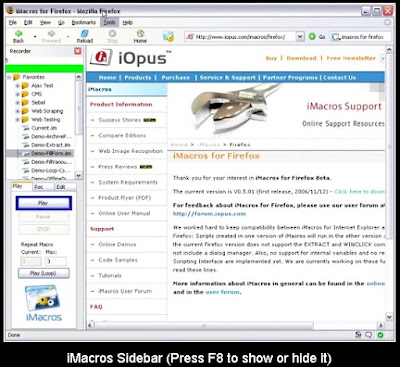This screenshot has height=367, width=400.
Task: Open the URL address bar dropdown
Action: pyautogui.click(x=300, y=36)
